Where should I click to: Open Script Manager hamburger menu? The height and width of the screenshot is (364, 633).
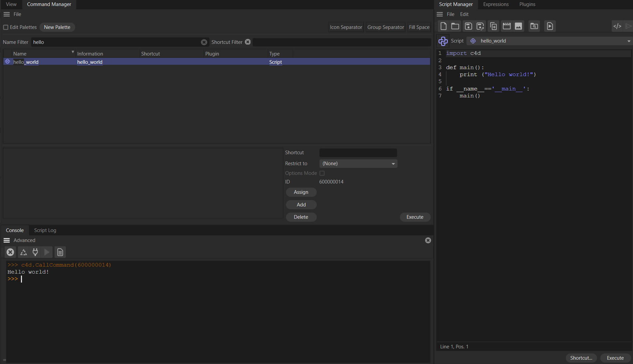tap(440, 14)
